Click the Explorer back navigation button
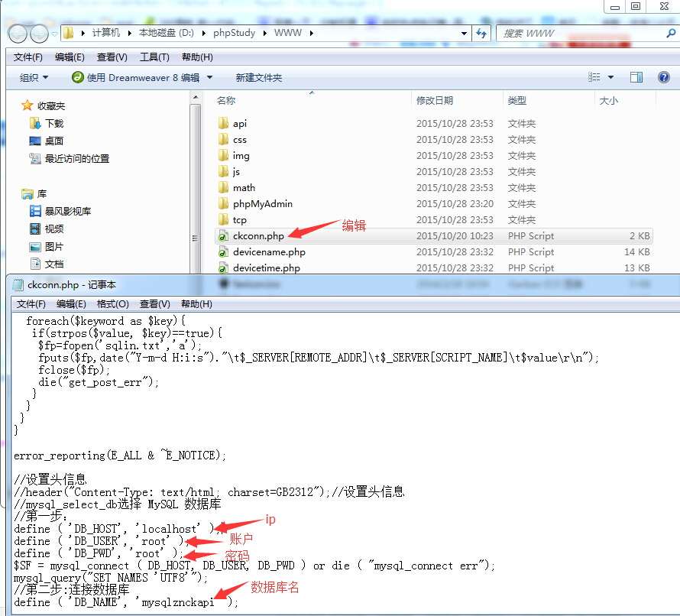 pyautogui.click(x=18, y=34)
